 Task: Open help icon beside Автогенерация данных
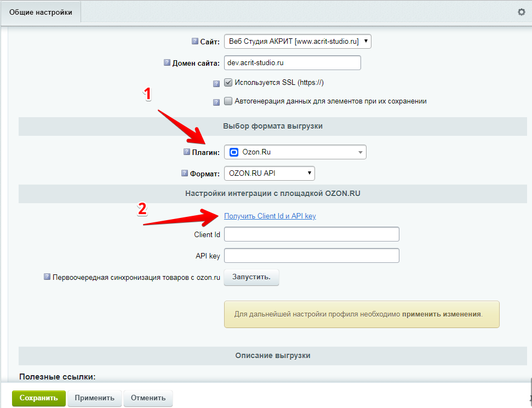click(x=216, y=102)
